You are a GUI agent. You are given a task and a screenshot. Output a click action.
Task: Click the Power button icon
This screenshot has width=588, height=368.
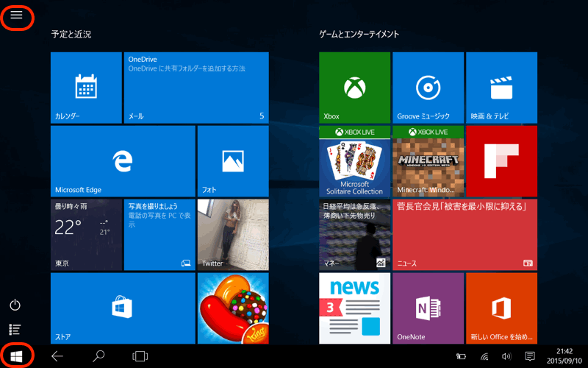(15, 305)
